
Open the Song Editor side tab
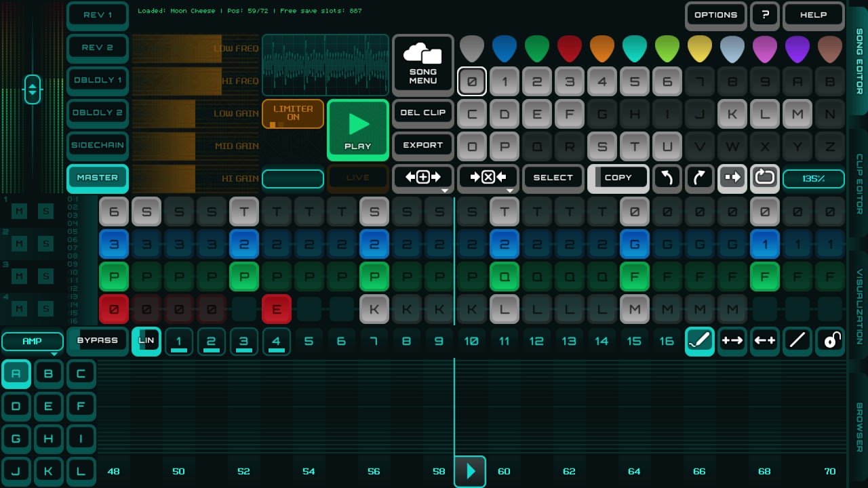tap(859, 61)
